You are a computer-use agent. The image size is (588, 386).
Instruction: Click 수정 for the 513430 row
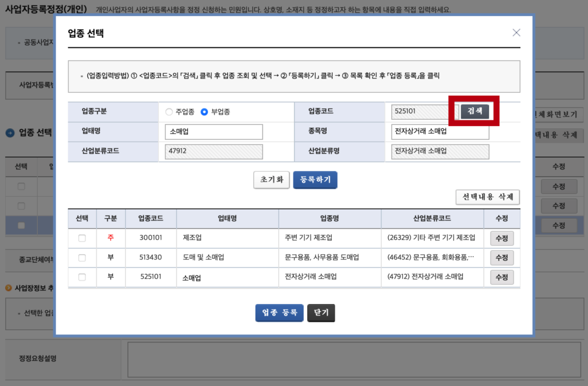[x=501, y=258]
